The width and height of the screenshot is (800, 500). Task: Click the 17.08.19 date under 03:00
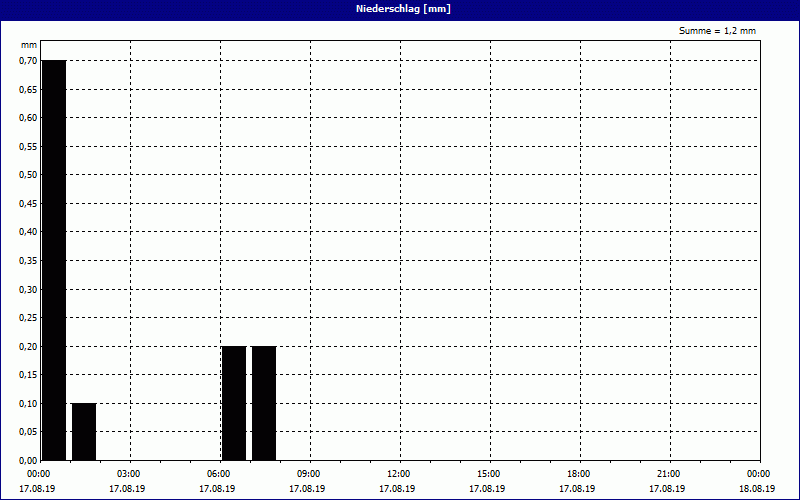(x=127, y=489)
